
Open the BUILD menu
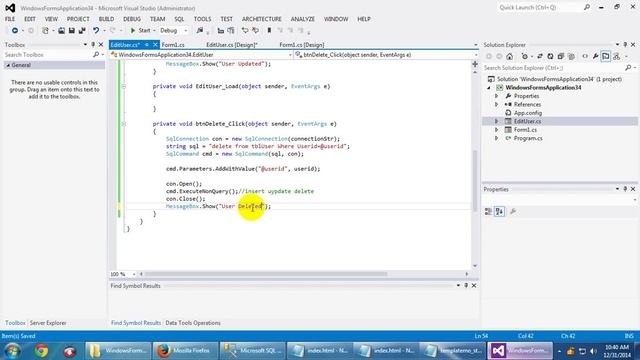click(x=106, y=19)
